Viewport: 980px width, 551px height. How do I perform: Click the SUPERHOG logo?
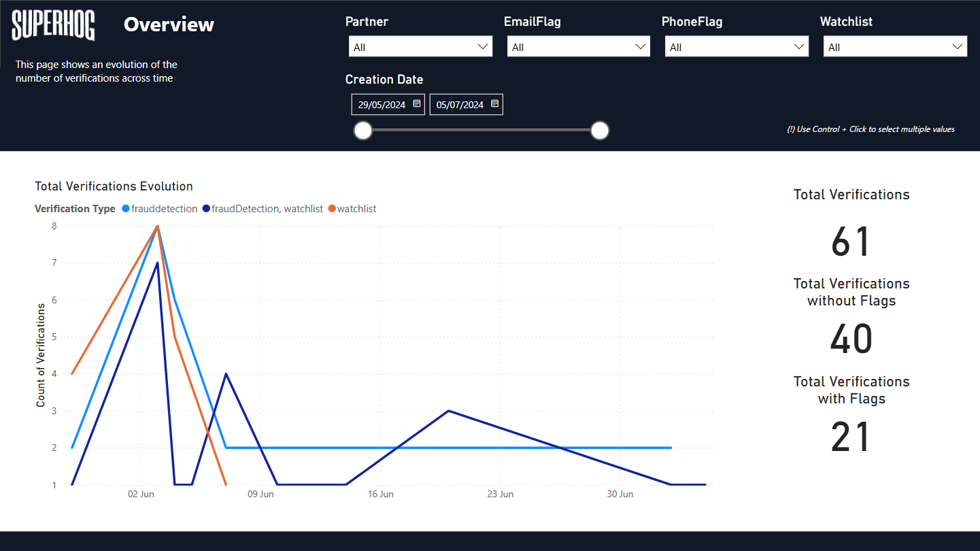click(x=53, y=26)
